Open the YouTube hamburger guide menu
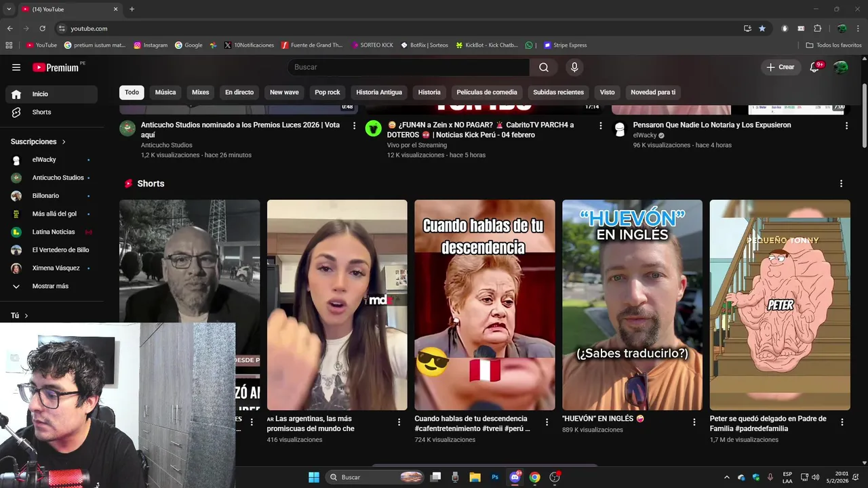This screenshot has height=488, width=868. [x=16, y=67]
